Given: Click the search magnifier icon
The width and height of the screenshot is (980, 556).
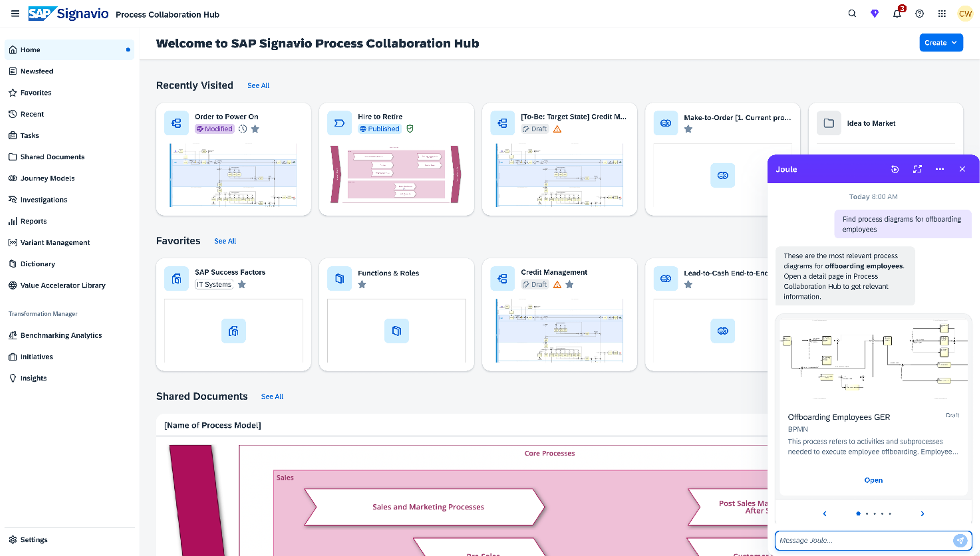Looking at the screenshot, I should pyautogui.click(x=852, y=14).
